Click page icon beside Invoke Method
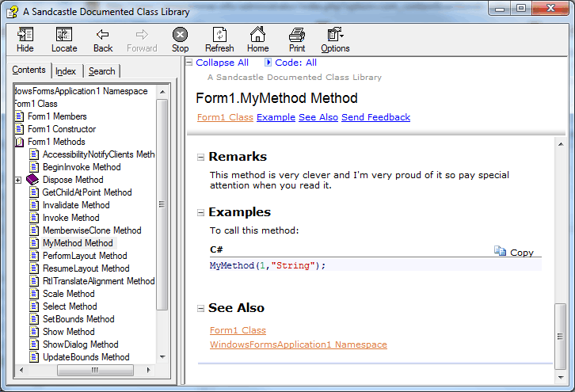Viewport: 575px width, 392px height. (x=34, y=218)
